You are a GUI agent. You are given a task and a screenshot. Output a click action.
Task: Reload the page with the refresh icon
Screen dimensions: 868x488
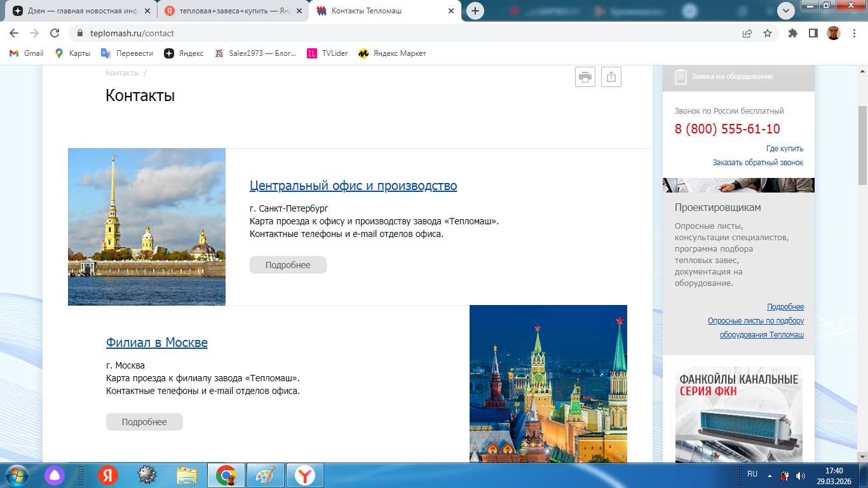tap(55, 33)
